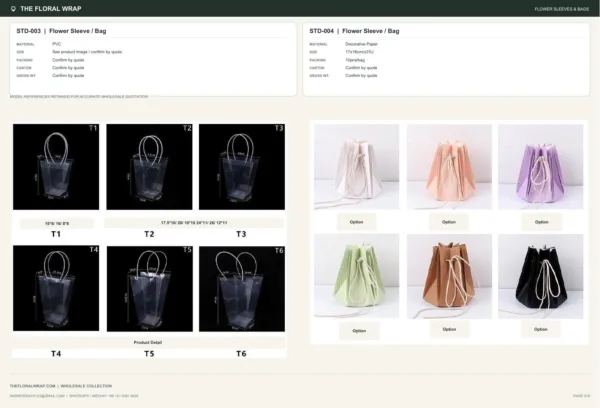Click the bold T5 caption at the bottom
Image resolution: width=600 pixels, height=408 pixels.
[149, 354]
